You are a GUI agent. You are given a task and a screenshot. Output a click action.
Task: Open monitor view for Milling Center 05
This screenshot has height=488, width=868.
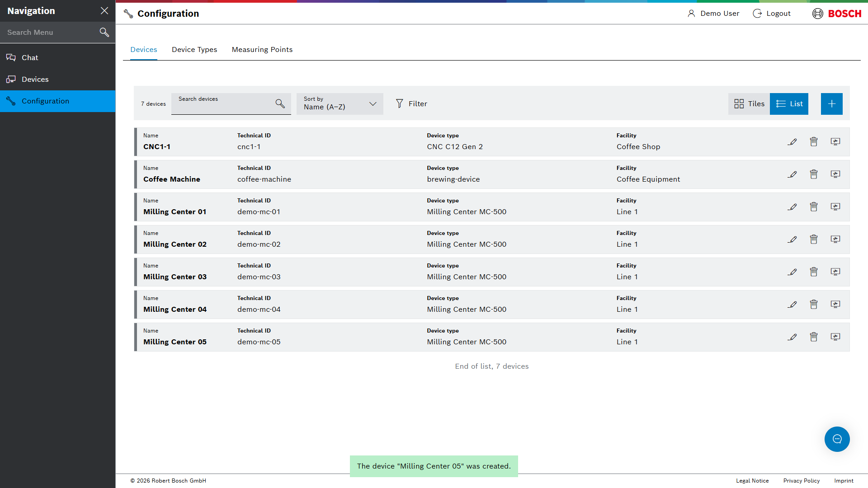(835, 337)
